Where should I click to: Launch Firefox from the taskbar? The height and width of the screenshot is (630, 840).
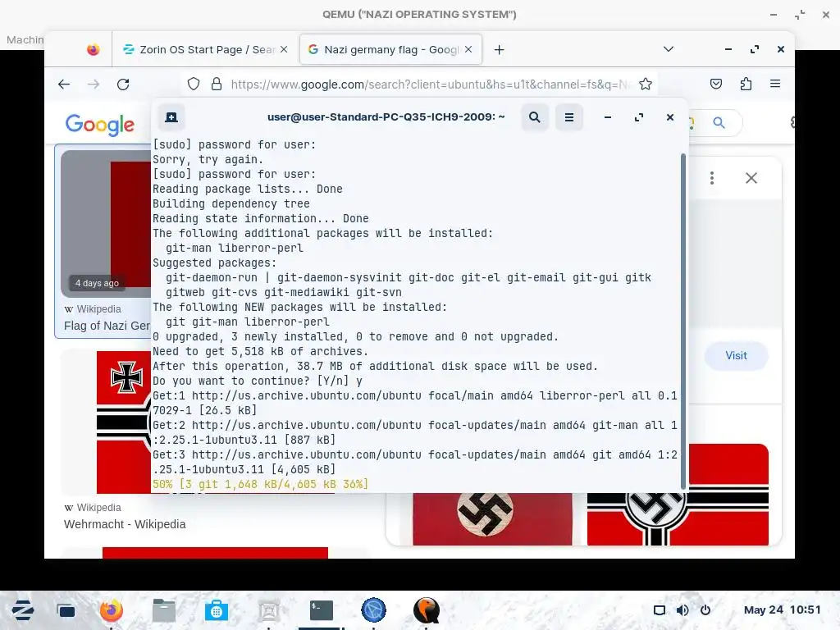click(112, 610)
